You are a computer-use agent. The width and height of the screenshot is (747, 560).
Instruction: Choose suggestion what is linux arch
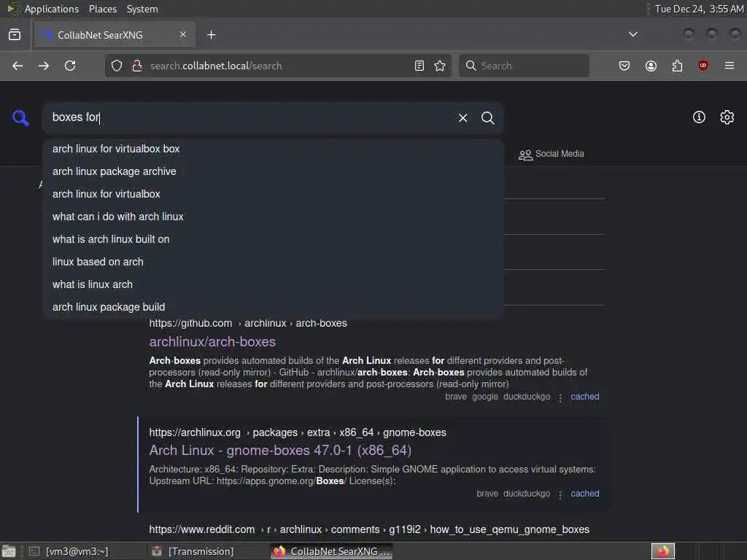coord(273,285)
